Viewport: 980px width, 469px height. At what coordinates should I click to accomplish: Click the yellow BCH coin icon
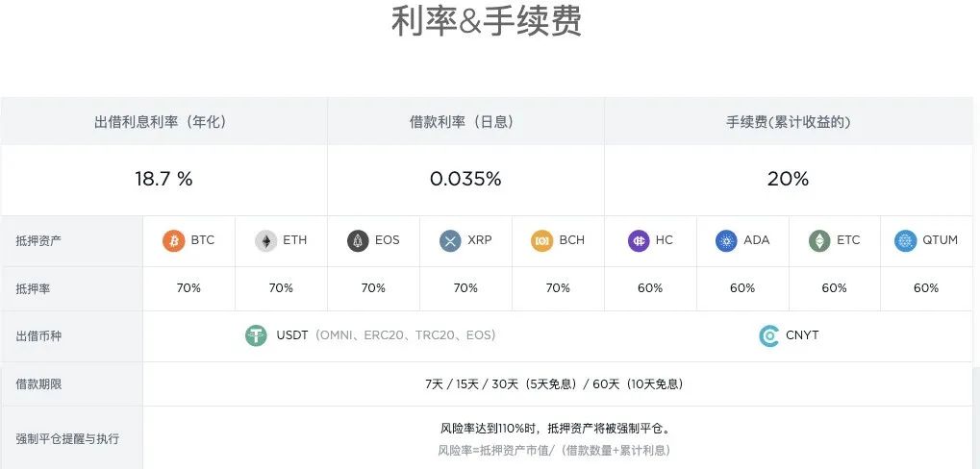click(x=542, y=240)
